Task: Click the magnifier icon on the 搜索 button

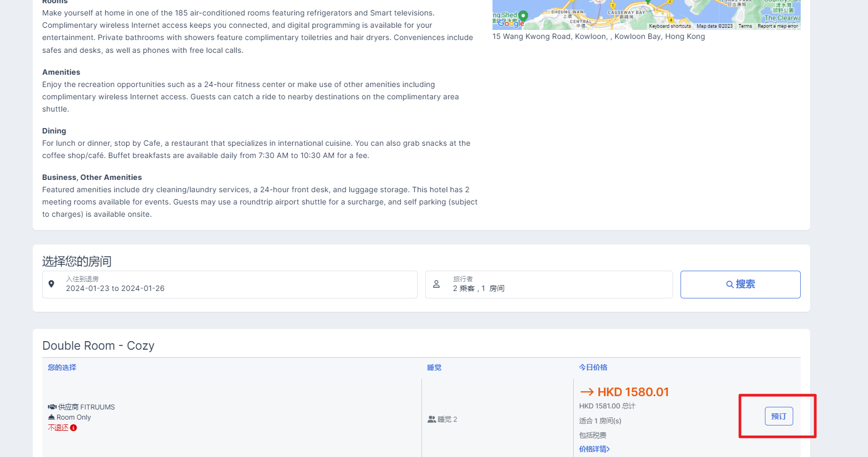Action: (x=730, y=285)
